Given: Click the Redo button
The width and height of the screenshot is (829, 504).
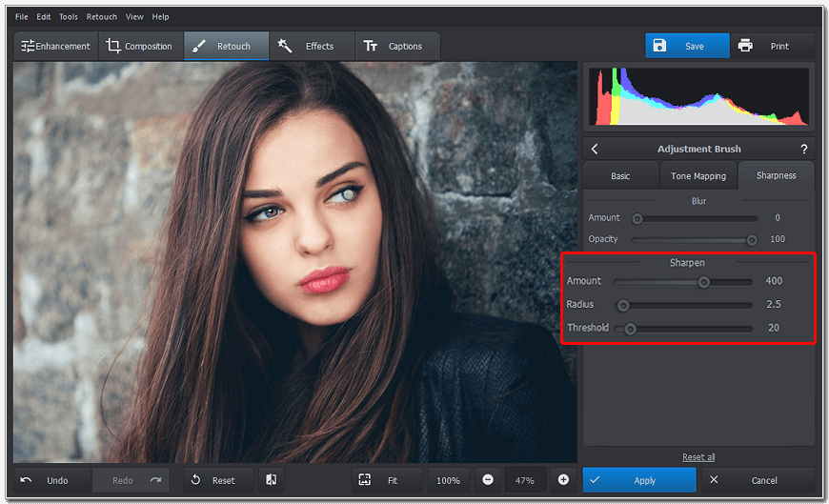Looking at the screenshot, I should coord(131,480).
